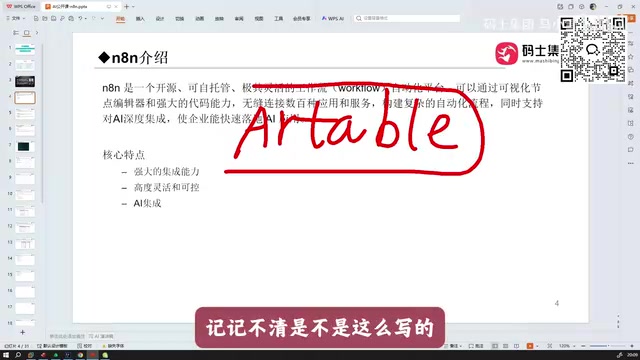Screen dimensions: 640x360
Task: Select slide 3 dark thumbnail
Action: coord(25,81)
